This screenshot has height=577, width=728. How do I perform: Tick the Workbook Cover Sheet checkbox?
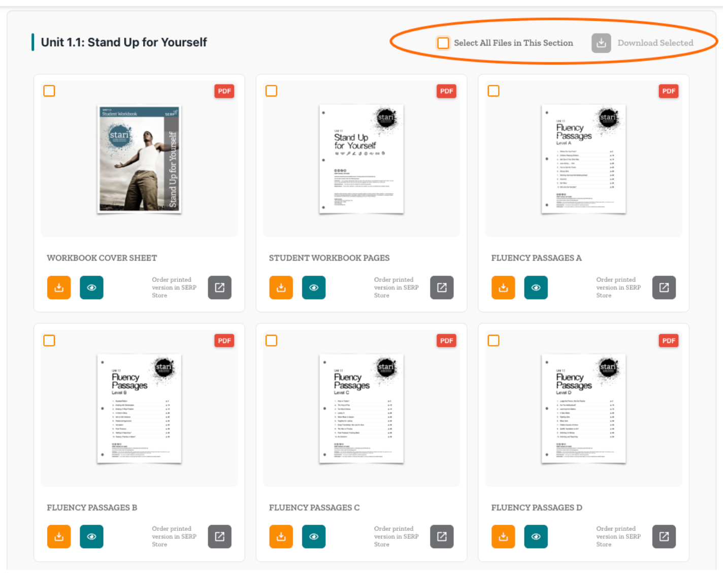pos(49,91)
